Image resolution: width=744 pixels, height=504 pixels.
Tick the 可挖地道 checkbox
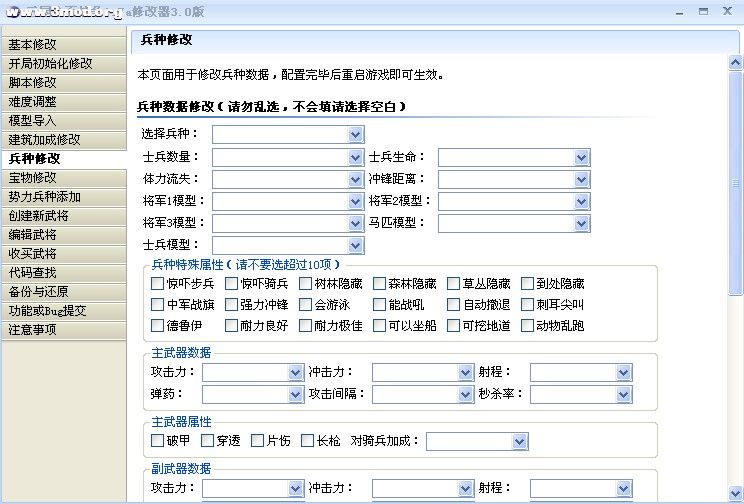point(454,326)
